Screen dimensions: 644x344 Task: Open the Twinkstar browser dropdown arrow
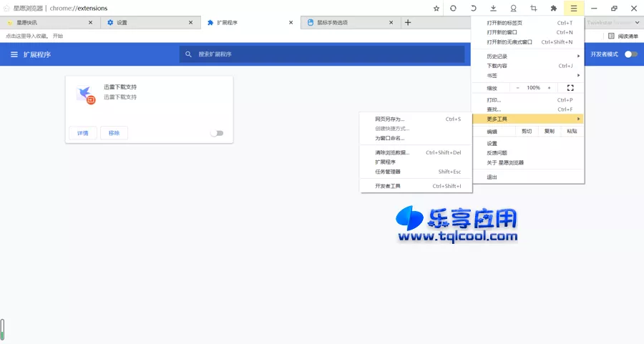click(637, 23)
